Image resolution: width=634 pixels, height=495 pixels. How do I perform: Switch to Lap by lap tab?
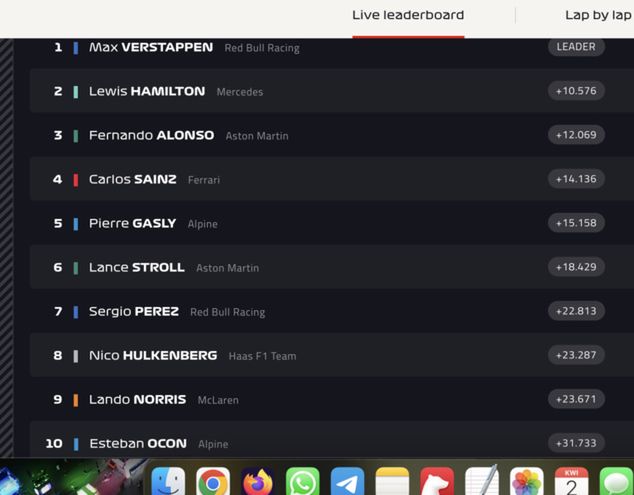pos(598,16)
